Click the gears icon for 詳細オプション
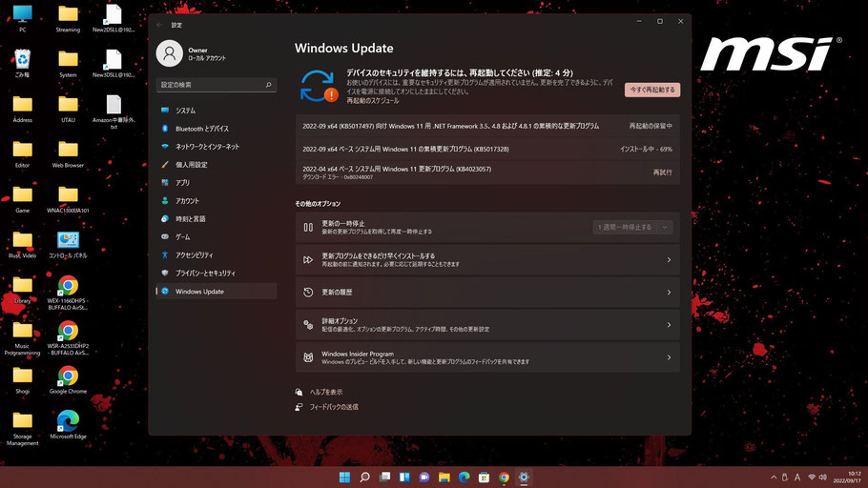Image resolution: width=868 pixels, height=488 pixels. [x=308, y=325]
